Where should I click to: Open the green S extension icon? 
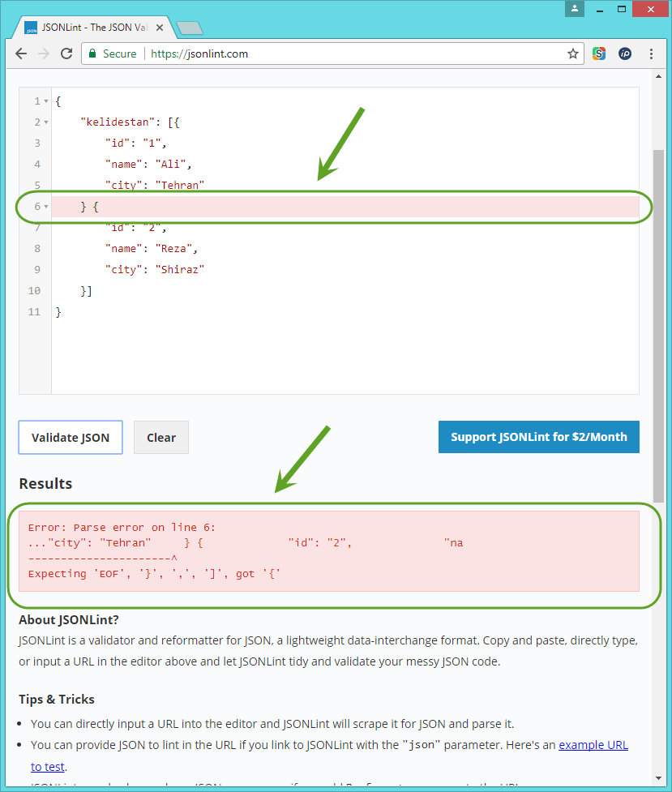click(x=599, y=54)
